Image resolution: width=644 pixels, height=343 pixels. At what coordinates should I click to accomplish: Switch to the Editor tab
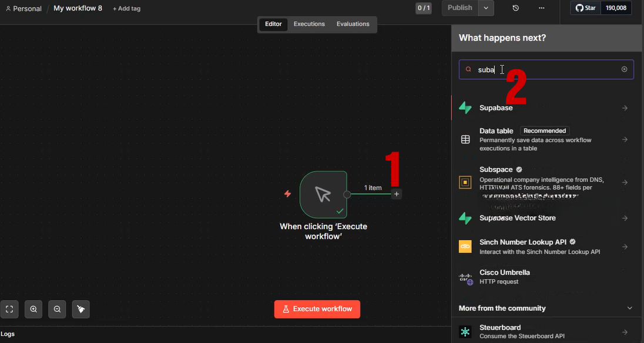coord(273,24)
